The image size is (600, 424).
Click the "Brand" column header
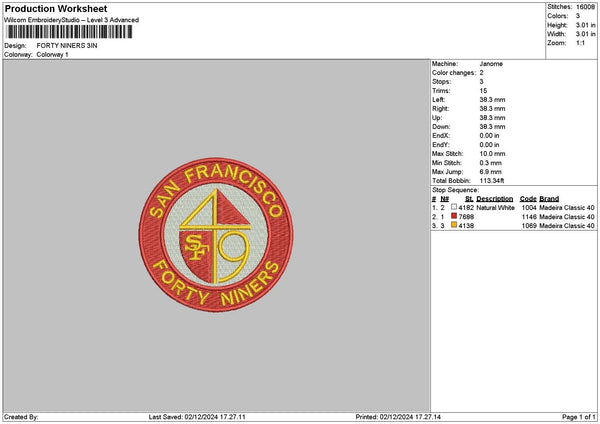[x=549, y=199]
